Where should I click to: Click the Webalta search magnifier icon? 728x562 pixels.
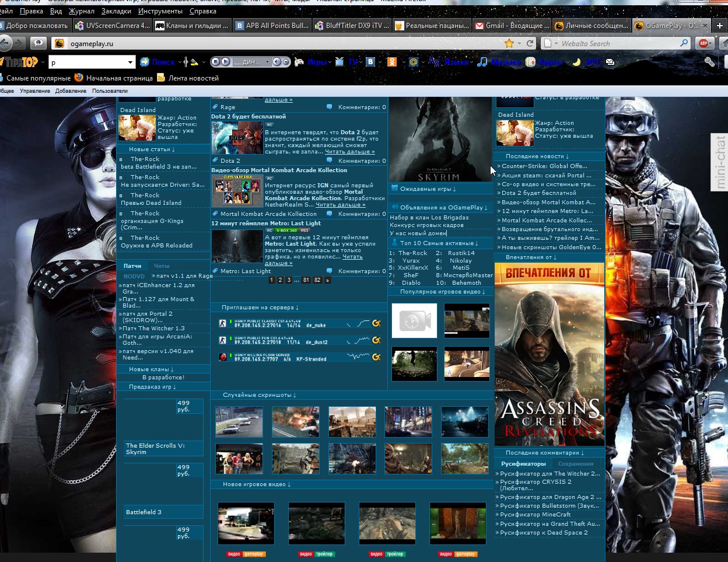click(684, 43)
